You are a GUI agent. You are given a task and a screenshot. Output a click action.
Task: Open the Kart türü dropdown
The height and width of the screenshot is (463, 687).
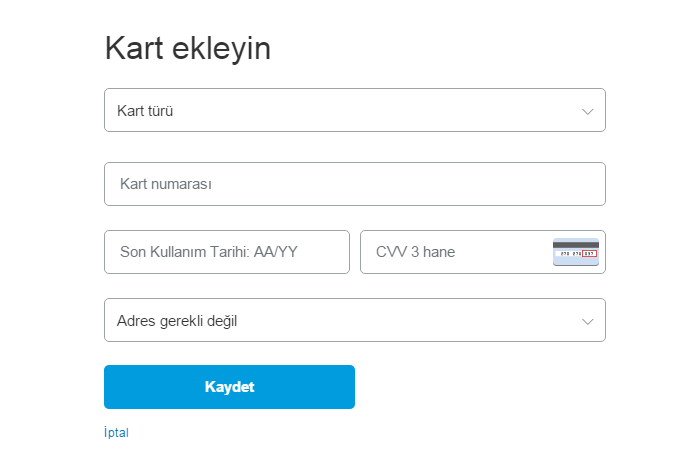[355, 110]
